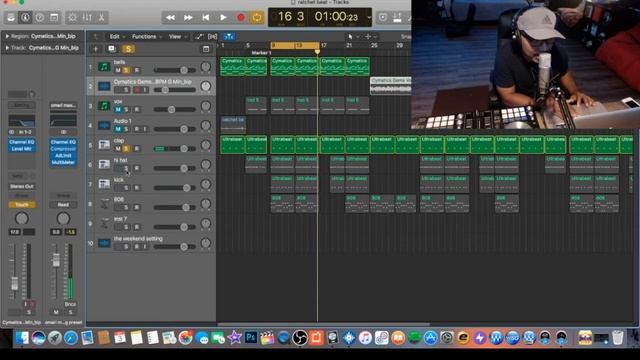
Task: Click the Duplicate Track button
Action: point(111,49)
